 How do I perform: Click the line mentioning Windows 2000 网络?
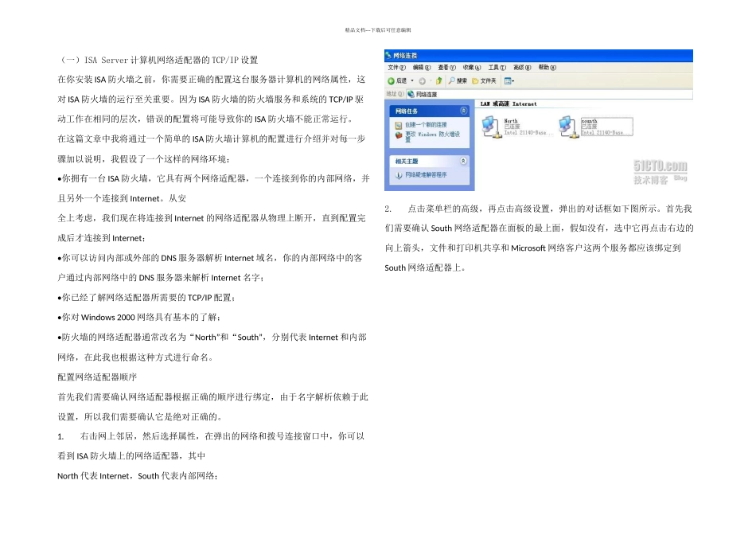(x=138, y=318)
